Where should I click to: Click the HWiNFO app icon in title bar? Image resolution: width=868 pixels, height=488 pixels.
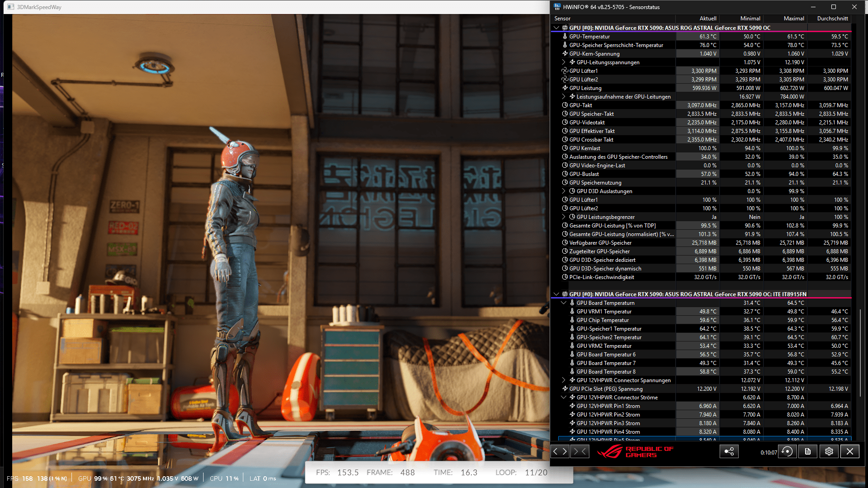pyautogui.click(x=557, y=7)
